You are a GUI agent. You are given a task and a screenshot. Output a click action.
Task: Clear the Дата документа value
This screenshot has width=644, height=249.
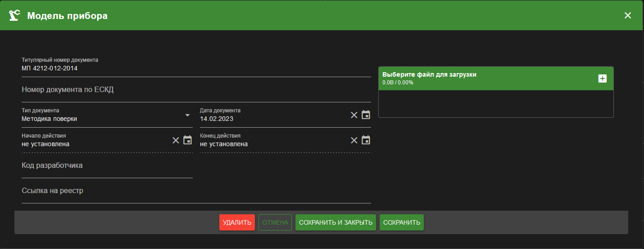pos(354,115)
